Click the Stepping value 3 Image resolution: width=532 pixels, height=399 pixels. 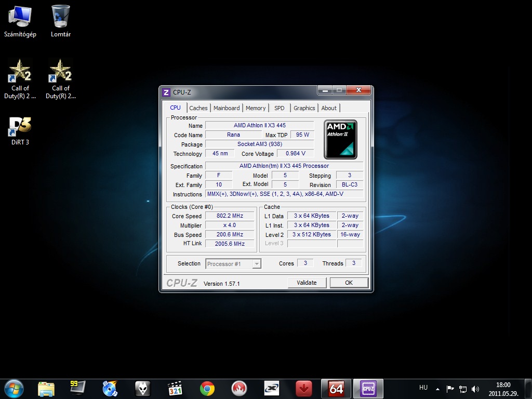click(350, 176)
